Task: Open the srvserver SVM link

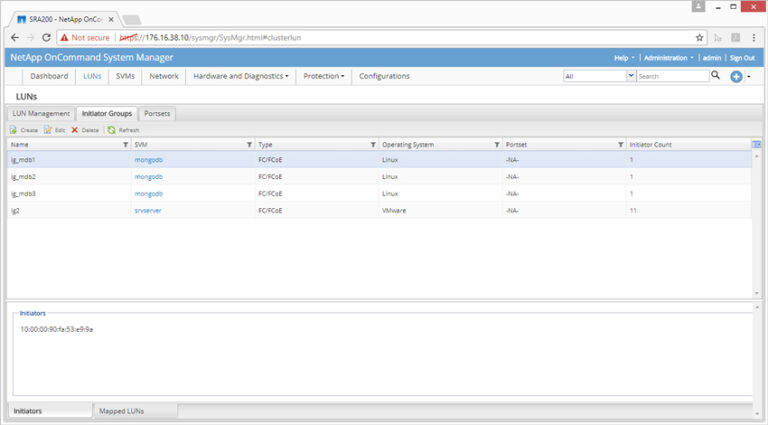Action: (148, 211)
